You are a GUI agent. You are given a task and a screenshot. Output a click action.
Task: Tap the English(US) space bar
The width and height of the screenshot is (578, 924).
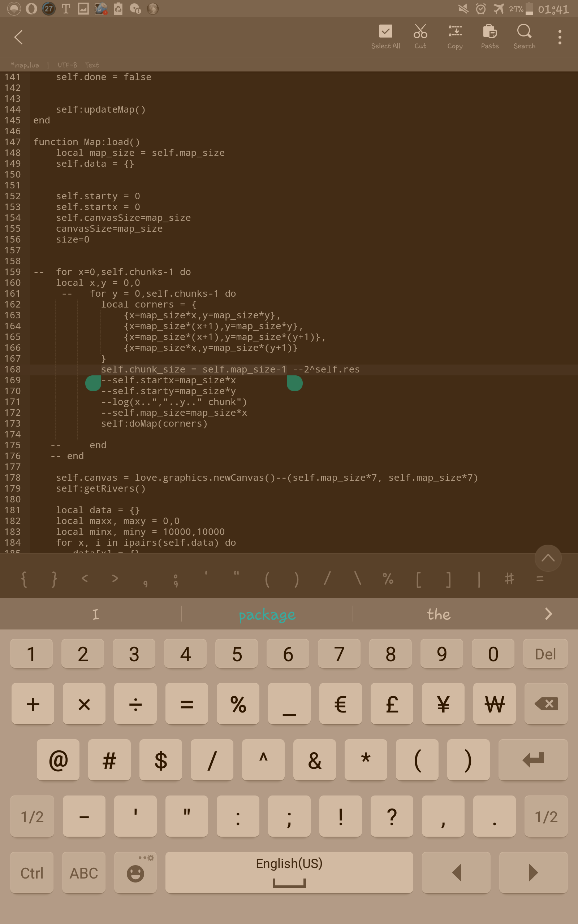[x=289, y=873]
